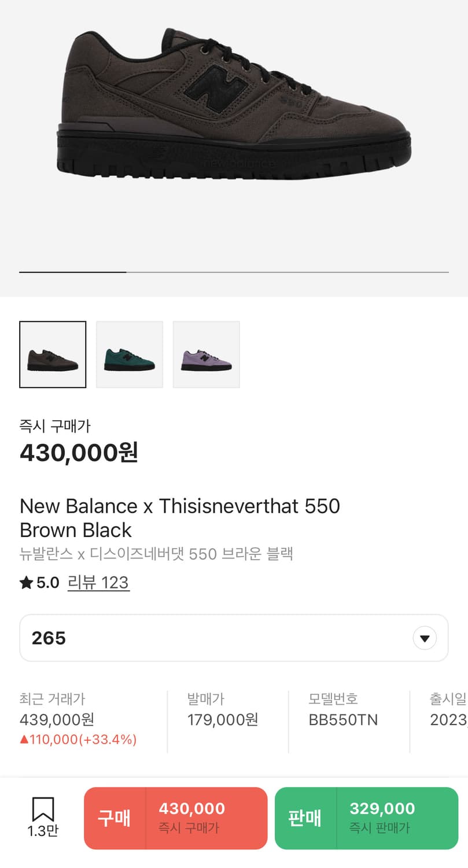The height and width of the screenshot is (868, 468).
Task: Tap the Korean product name subtitle
Action: [x=156, y=554]
